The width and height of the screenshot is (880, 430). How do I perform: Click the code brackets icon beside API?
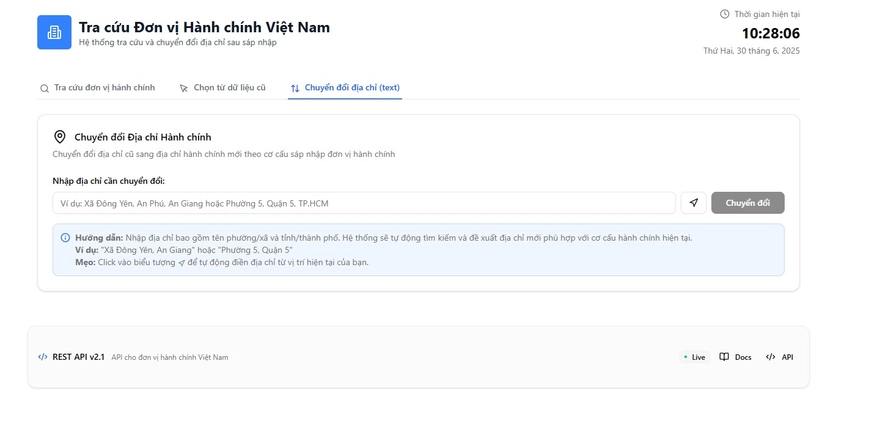point(770,357)
